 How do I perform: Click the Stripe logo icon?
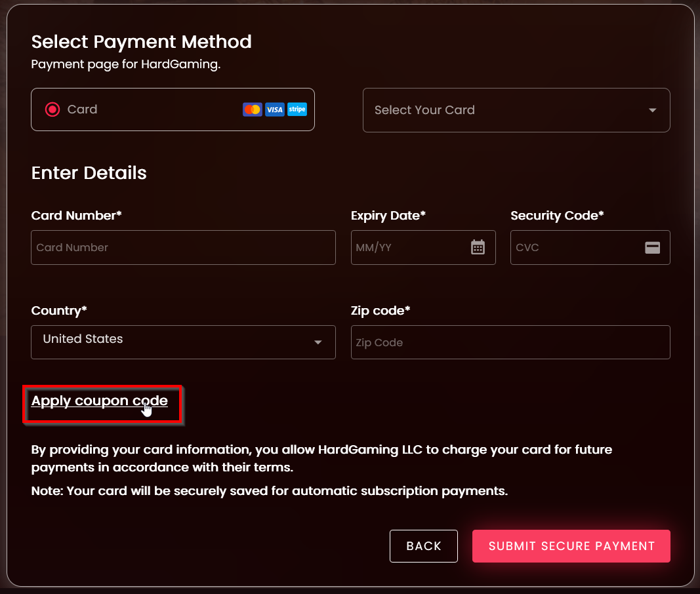click(x=297, y=109)
